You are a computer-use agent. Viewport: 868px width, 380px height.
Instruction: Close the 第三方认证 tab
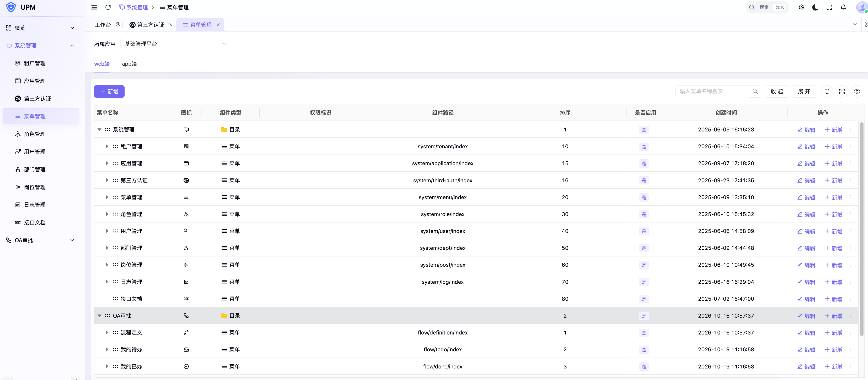point(171,25)
